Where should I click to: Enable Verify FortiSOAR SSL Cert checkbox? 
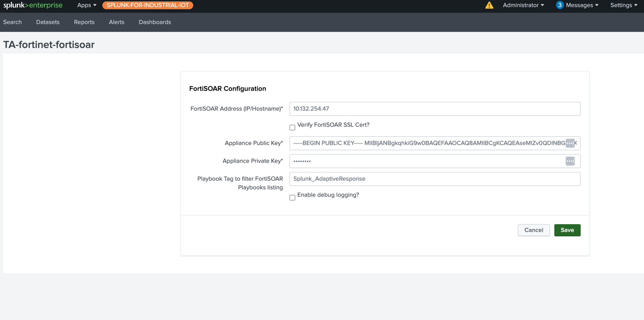(x=292, y=127)
